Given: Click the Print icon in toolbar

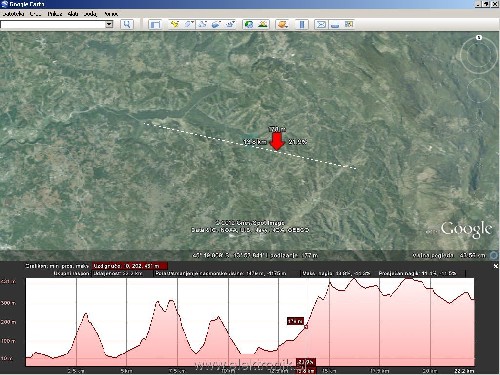Looking at the screenshot, I should click(335, 24).
